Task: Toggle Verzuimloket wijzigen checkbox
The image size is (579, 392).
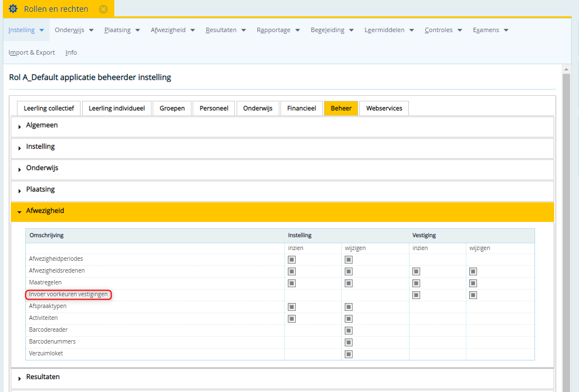Action: coord(349,354)
